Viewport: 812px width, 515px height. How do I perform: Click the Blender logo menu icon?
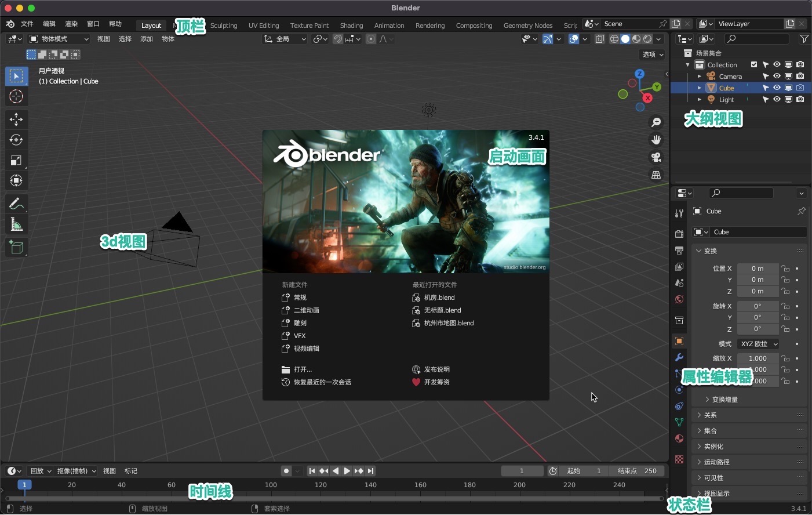point(10,24)
